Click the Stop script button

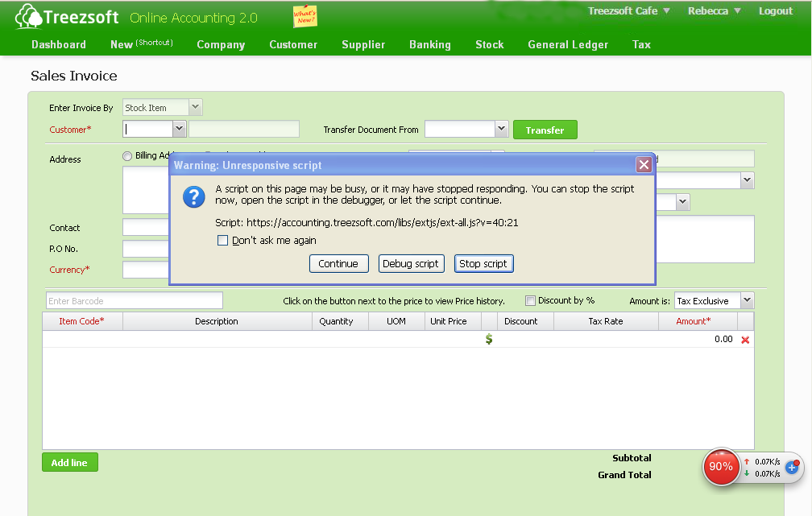coord(483,263)
